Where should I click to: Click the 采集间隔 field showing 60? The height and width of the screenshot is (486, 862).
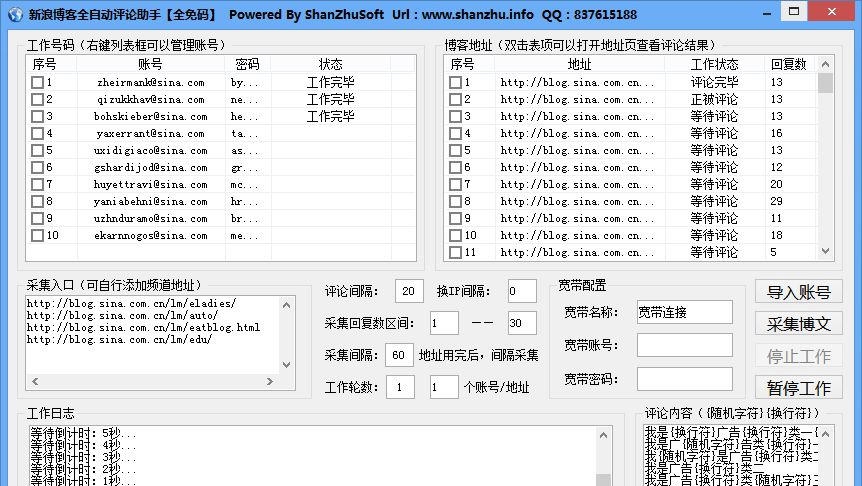(400, 355)
